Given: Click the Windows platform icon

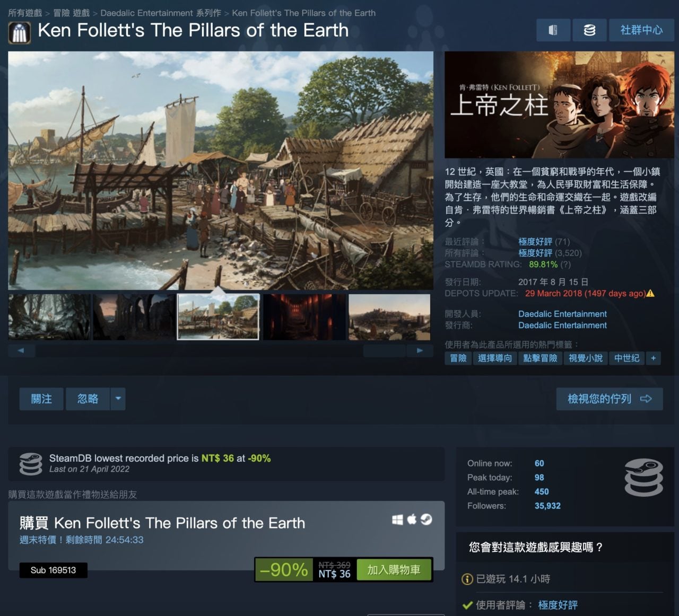Looking at the screenshot, I should tap(397, 520).
